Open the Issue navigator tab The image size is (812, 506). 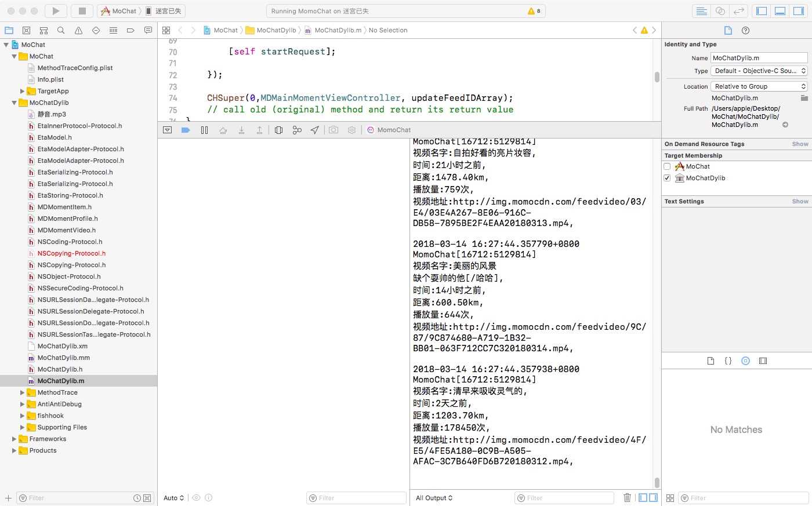[78, 30]
